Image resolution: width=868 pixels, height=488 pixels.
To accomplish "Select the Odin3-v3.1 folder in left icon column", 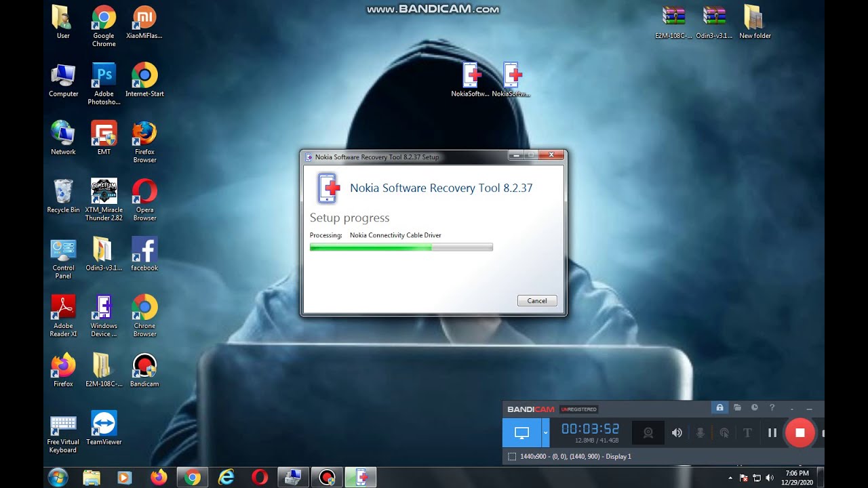I will [104, 255].
